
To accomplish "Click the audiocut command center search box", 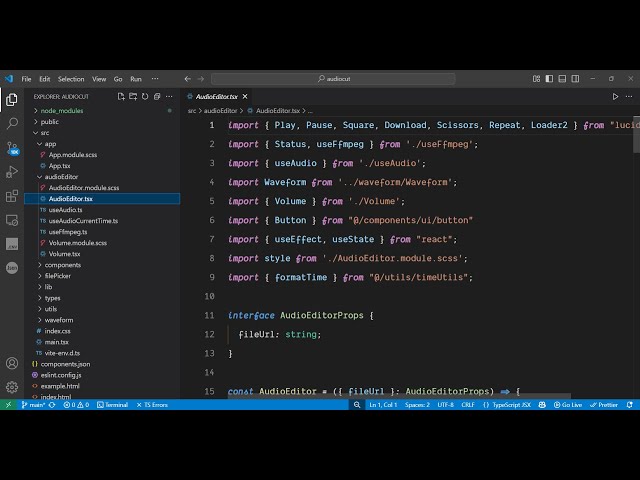I will [333, 79].
